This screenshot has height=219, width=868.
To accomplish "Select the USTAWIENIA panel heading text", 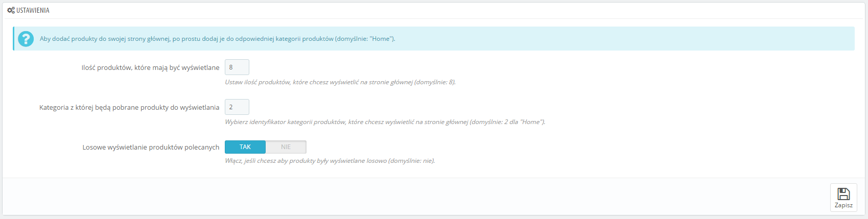I will click(33, 10).
